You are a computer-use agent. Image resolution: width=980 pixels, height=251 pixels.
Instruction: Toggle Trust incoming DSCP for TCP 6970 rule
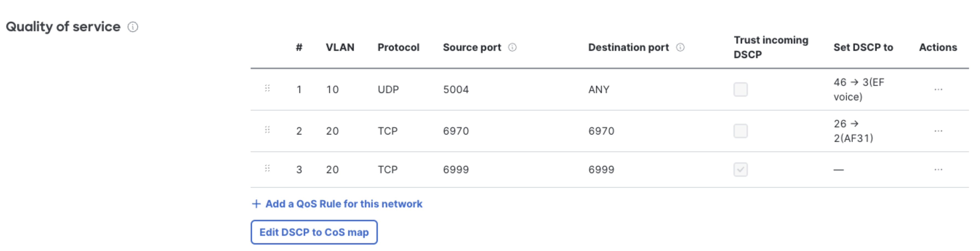pyautogui.click(x=740, y=131)
